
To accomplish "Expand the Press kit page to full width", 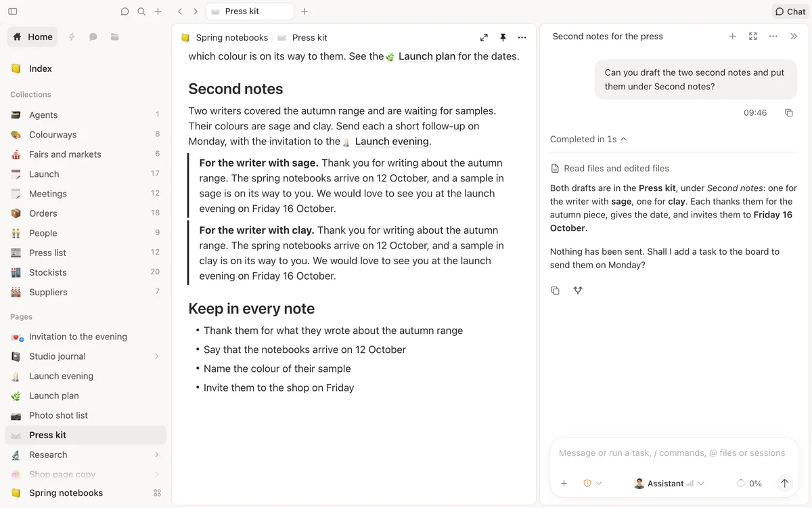I will click(484, 37).
